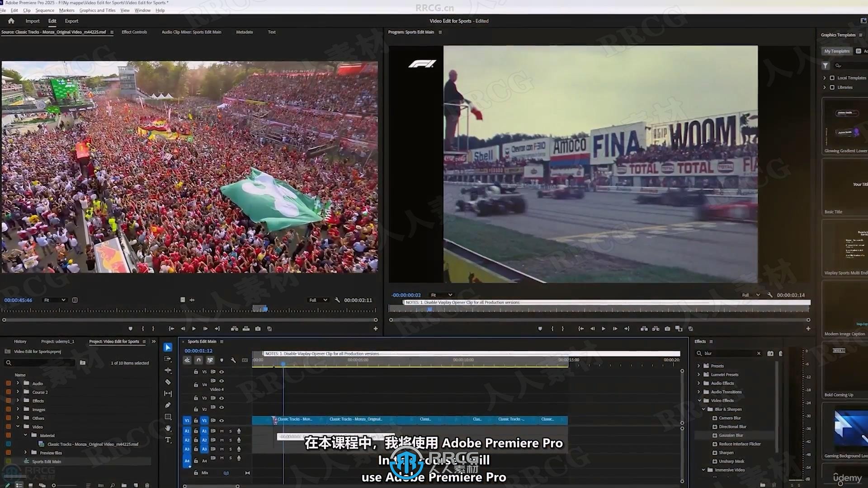Select the Rectangle tool
Image resolution: width=868 pixels, height=488 pixels.
(168, 417)
